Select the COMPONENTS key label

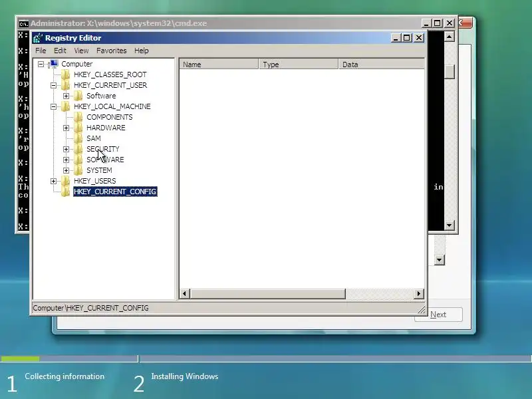(110, 117)
